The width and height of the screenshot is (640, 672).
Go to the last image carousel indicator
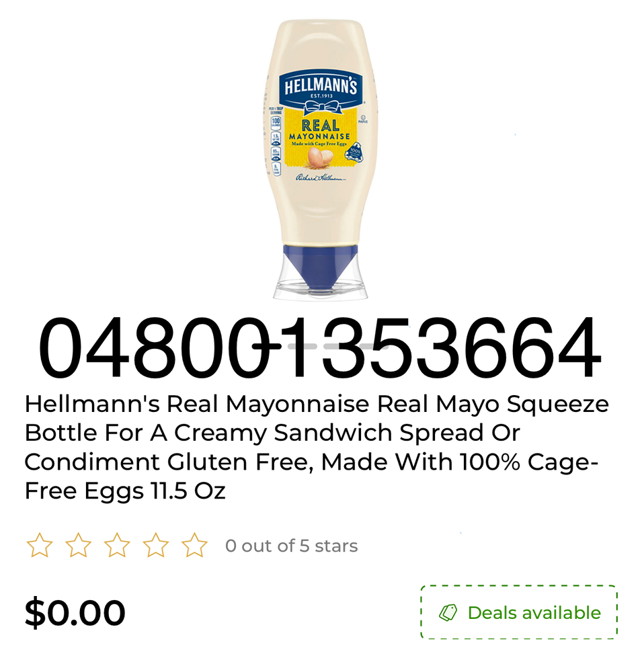click(x=374, y=346)
